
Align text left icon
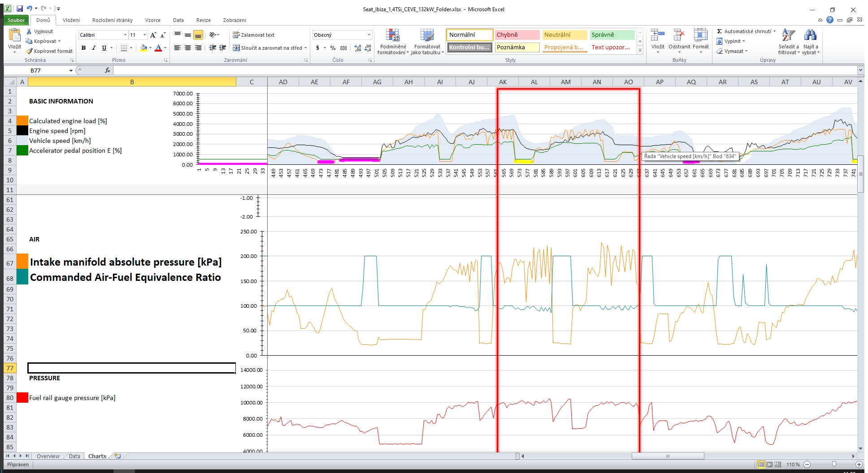pyautogui.click(x=178, y=48)
